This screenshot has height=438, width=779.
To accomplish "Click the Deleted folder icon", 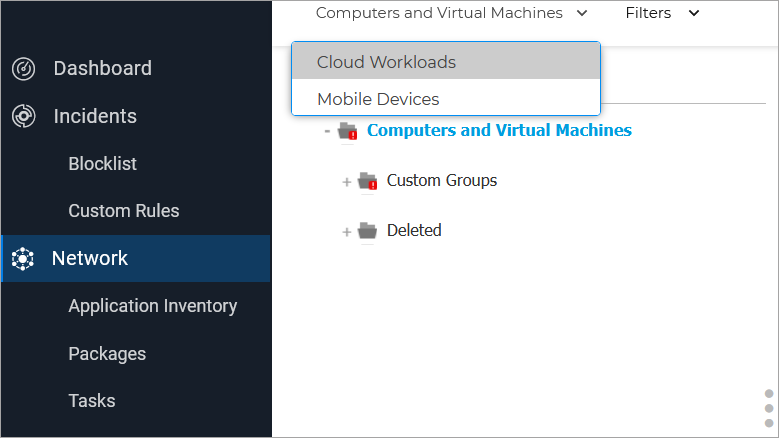I will 367,231.
